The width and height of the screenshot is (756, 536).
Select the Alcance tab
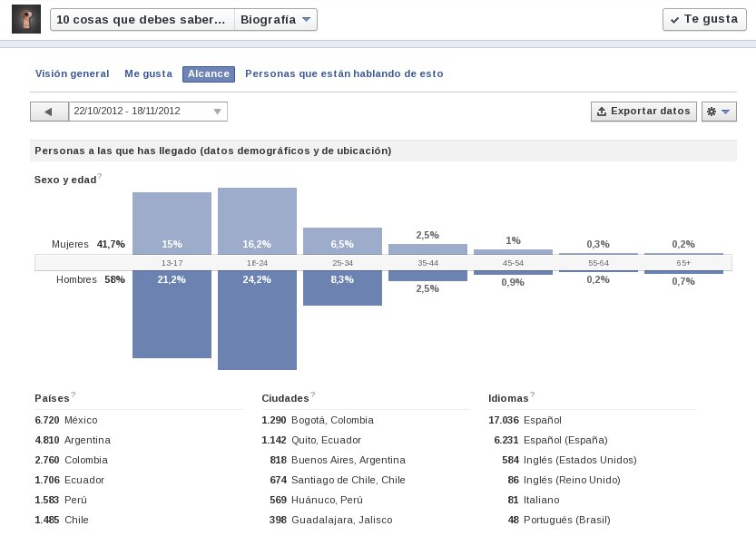pyautogui.click(x=209, y=73)
